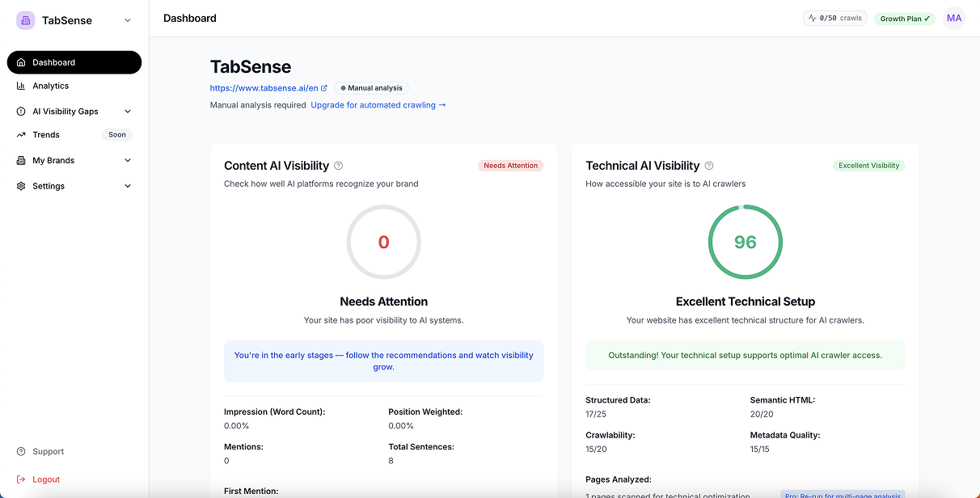Click the Settings gear icon
This screenshot has width=980, height=498.
[21, 186]
